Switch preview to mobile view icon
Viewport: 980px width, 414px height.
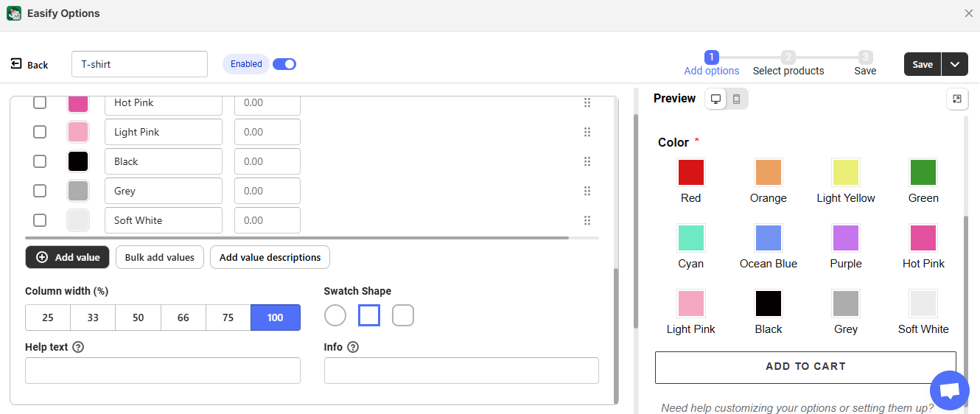736,99
